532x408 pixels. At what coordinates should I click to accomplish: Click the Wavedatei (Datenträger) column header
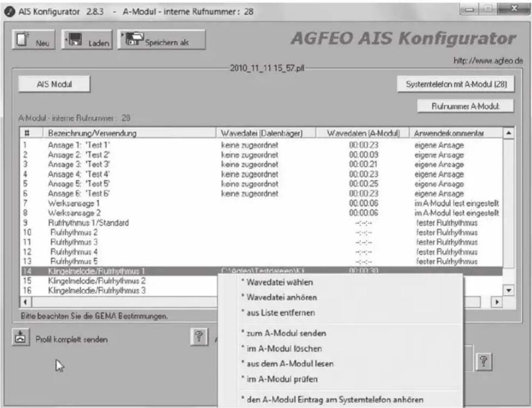[x=266, y=133]
